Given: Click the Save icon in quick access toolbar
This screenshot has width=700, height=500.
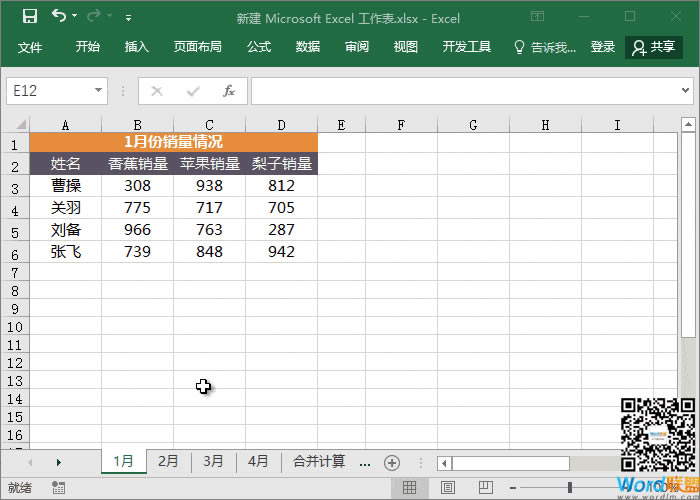Looking at the screenshot, I should point(30,17).
